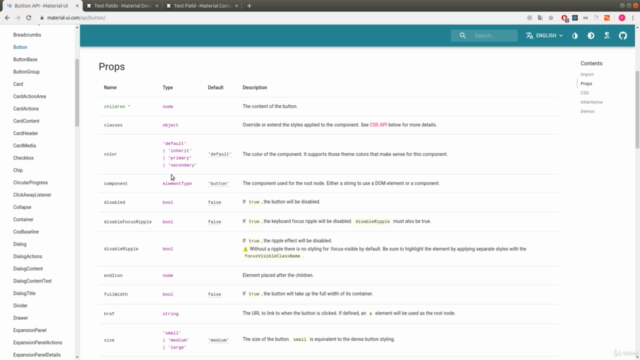Screen dimensions: 640x360
Task: Open Chip in the sidebar
Action: pyautogui.click(x=18, y=170)
